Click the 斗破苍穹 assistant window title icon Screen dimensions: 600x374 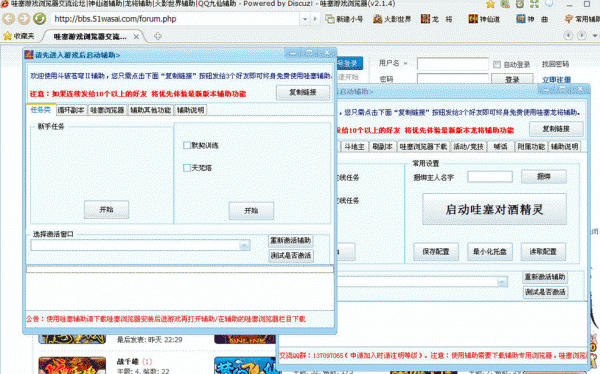tap(29, 55)
